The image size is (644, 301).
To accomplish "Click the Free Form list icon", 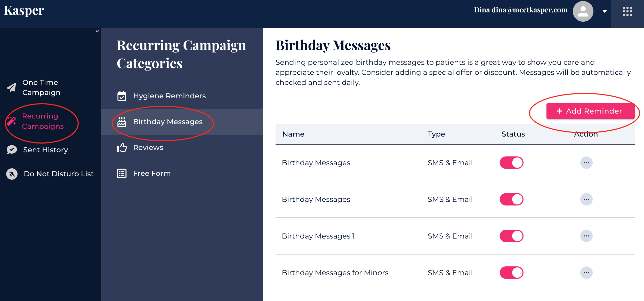I will point(122,173).
